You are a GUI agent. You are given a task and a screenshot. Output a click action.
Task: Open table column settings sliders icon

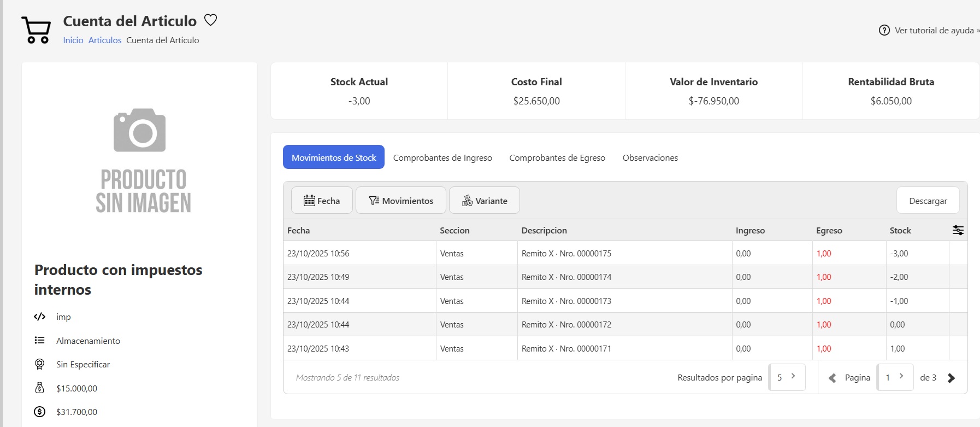click(x=958, y=230)
